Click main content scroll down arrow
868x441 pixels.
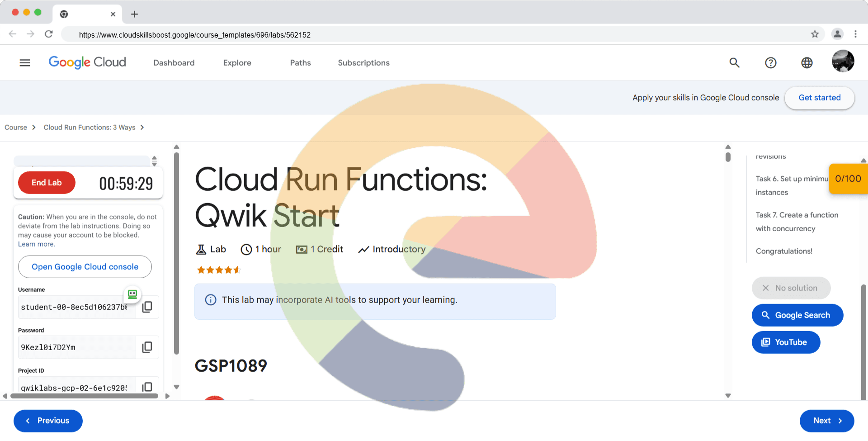pyautogui.click(x=728, y=396)
